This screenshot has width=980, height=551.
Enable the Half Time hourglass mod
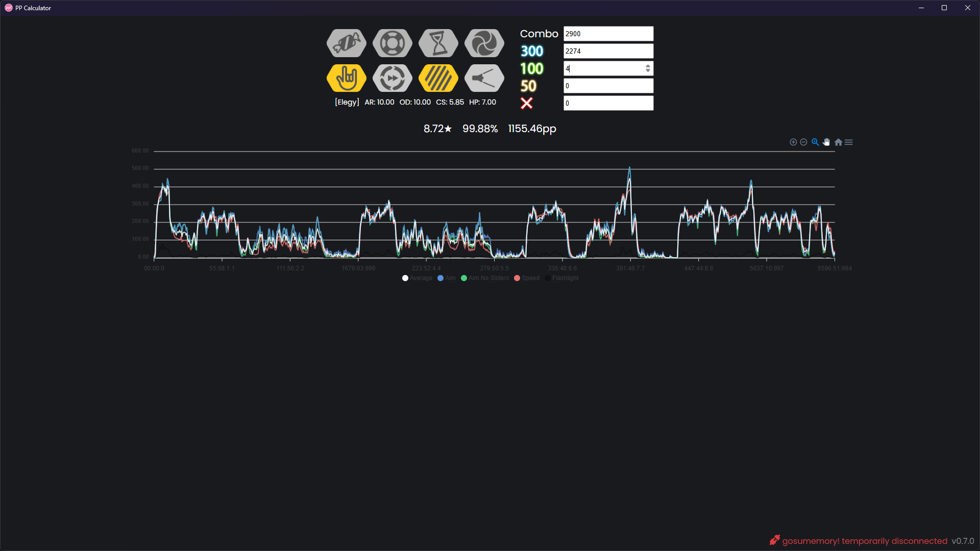438,43
